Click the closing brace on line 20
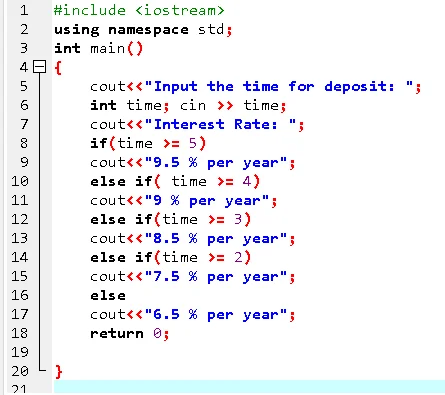The height and width of the screenshot is (395, 445). coord(59,371)
